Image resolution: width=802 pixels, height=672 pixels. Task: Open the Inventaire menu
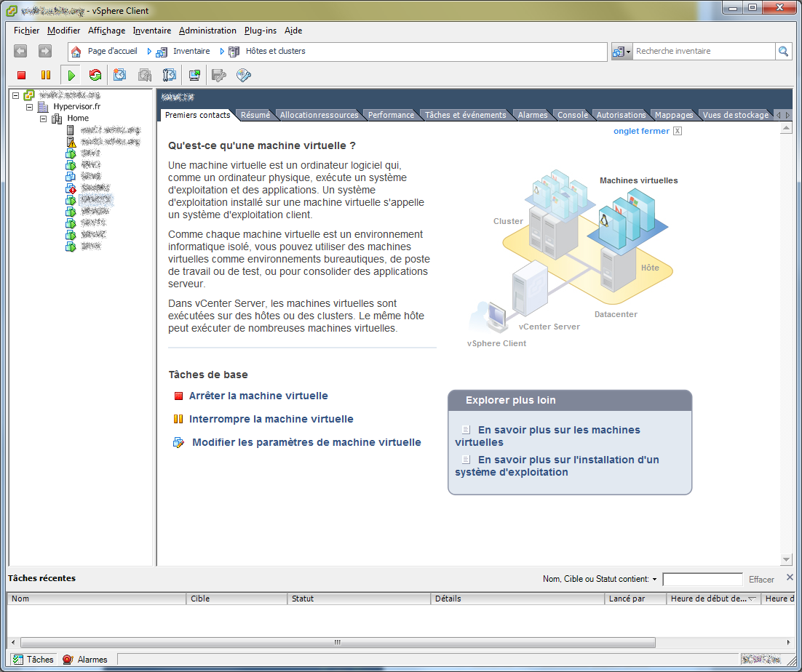[x=152, y=31]
